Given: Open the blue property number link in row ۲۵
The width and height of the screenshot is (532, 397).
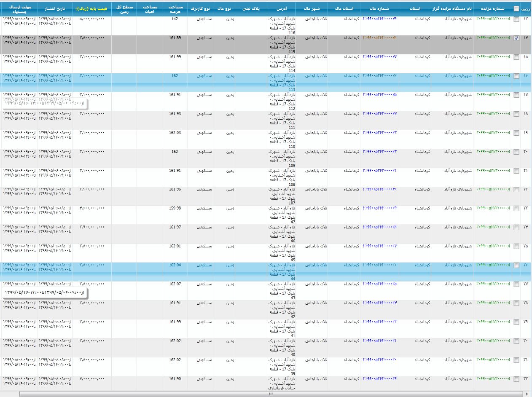Looking at the screenshot, I should 379,246.
